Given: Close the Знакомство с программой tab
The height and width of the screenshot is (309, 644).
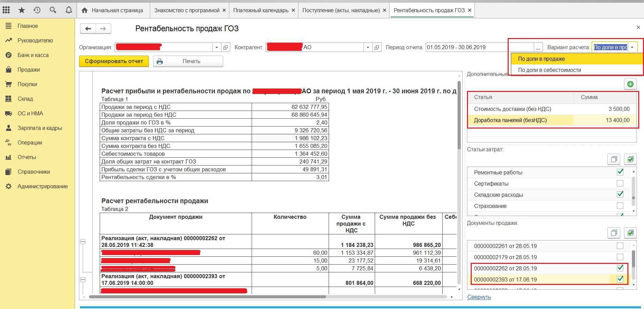Looking at the screenshot, I should pyautogui.click(x=224, y=10).
